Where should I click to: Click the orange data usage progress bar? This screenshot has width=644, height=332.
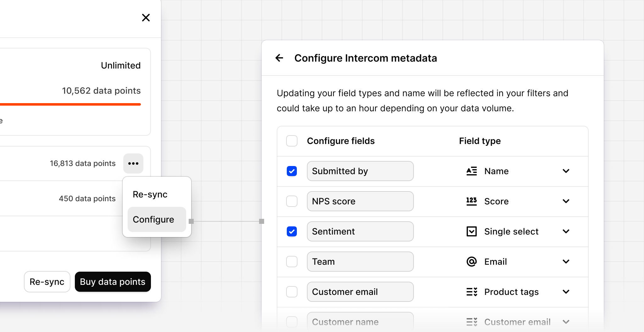click(x=70, y=104)
